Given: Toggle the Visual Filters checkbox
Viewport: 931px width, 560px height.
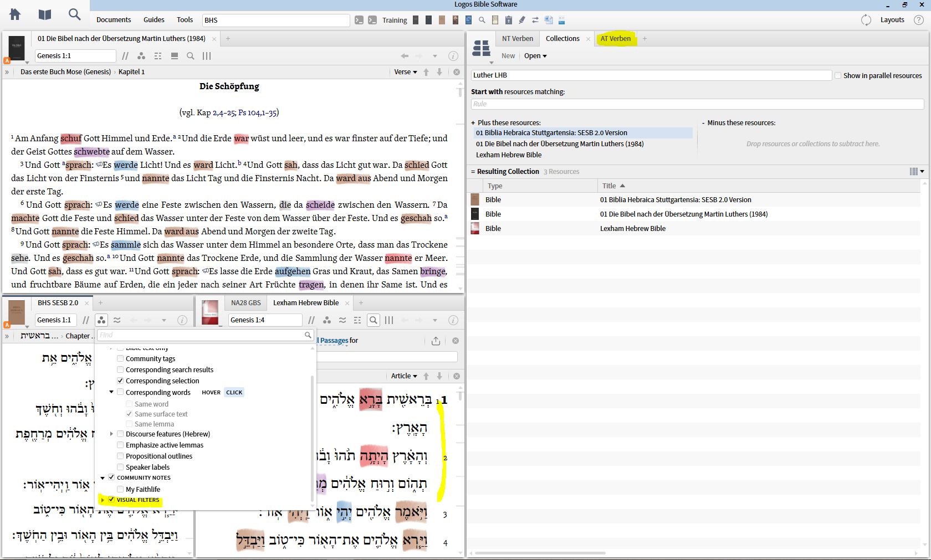Looking at the screenshot, I should pyautogui.click(x=111, y=500).
